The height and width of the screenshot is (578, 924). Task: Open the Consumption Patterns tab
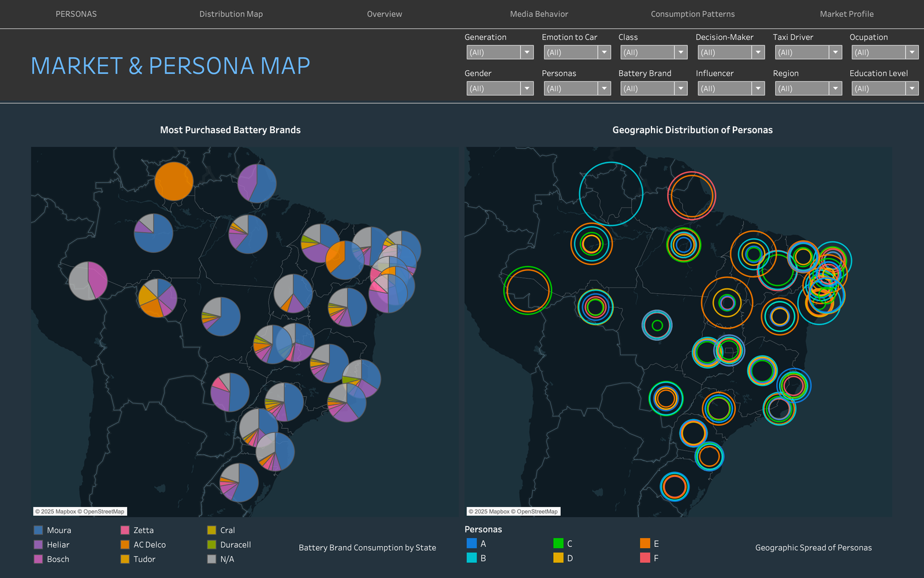[692, 14]
